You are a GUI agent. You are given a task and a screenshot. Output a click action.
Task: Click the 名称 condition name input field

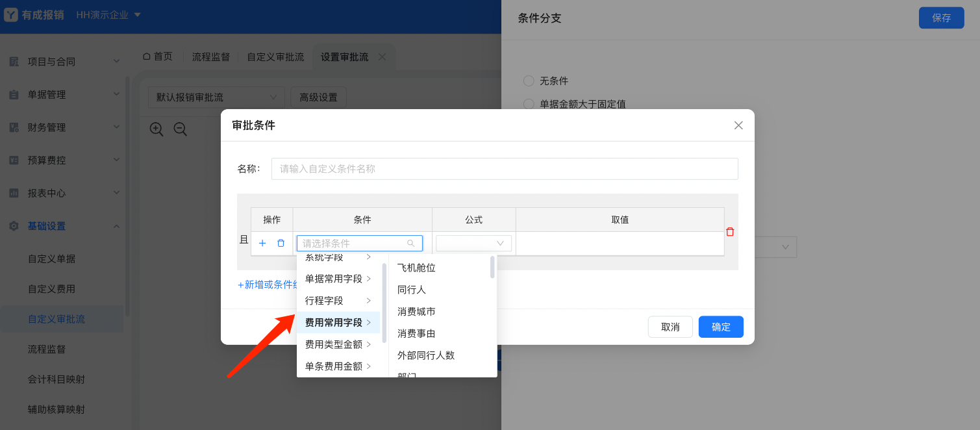(504, 169)
